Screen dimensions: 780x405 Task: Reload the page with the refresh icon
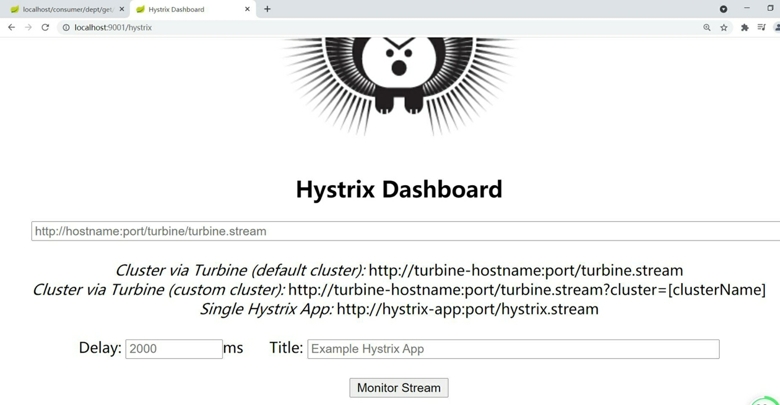pyautogui.click(x=45, y=27)
